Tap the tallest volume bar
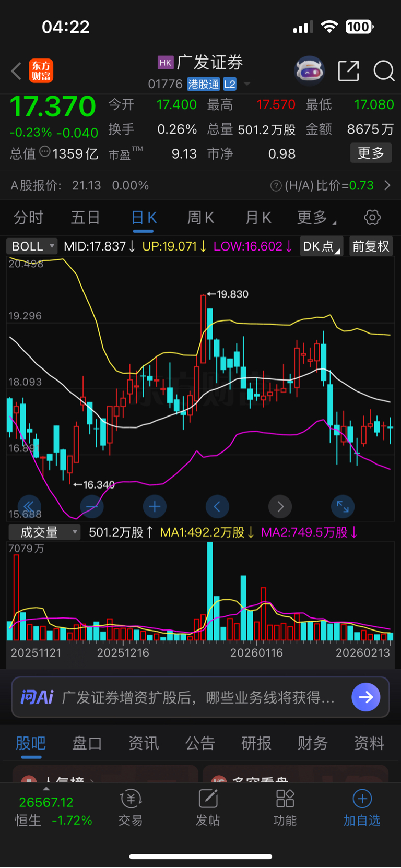Image resolution: width=401 pixels, height=868 pixels. coord(210,591)
